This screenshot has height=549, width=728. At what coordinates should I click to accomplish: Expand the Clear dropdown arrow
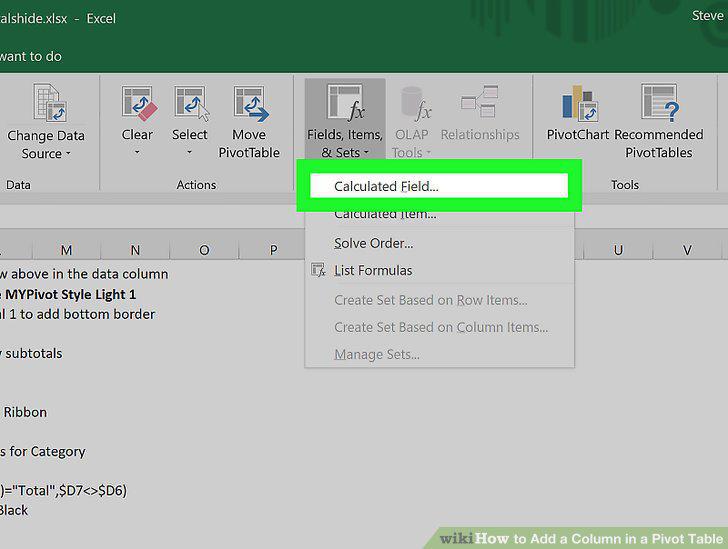coord(137,152)
